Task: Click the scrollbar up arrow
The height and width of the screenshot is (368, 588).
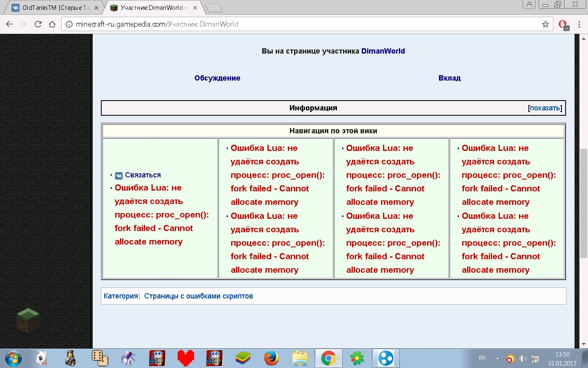Action: (584, 38)
